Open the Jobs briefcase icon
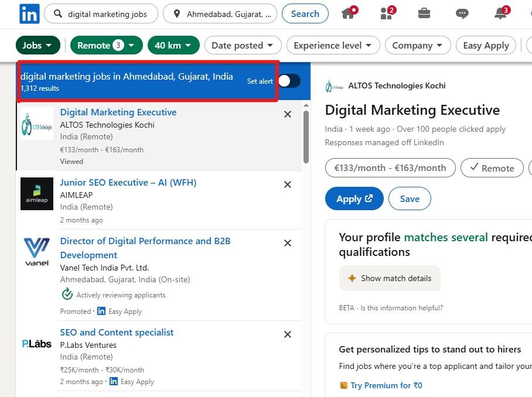The height and width of the screenshot is (397, 532). (424, 13)
